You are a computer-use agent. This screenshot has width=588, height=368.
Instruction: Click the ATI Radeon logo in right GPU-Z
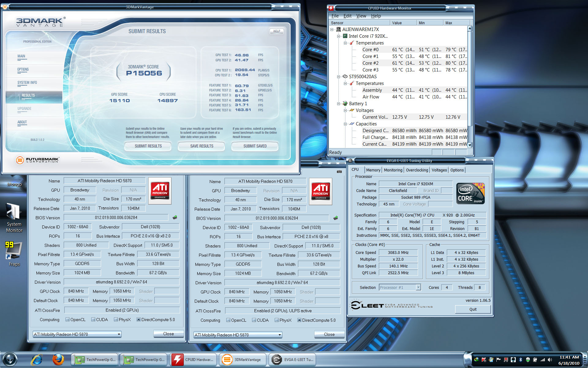click(321, 191)
